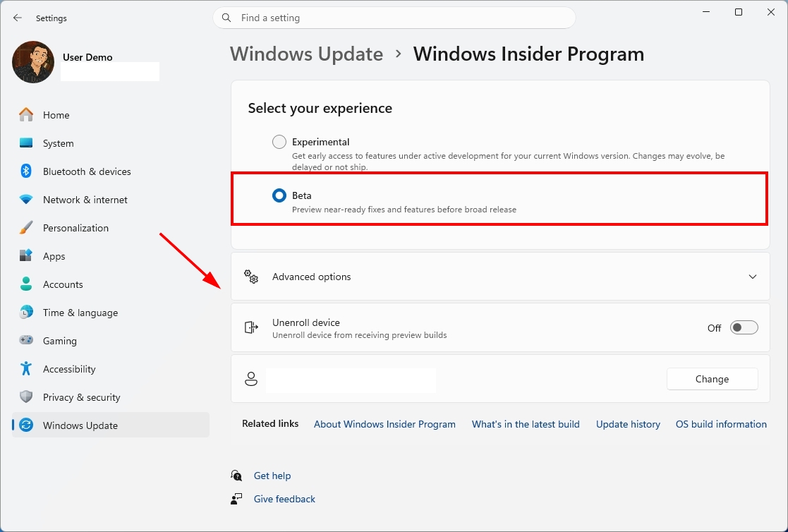Select the Beta radio button
The height and width of the screenshot is (532, 788).
pyautogui.click(x=279, y=195)
